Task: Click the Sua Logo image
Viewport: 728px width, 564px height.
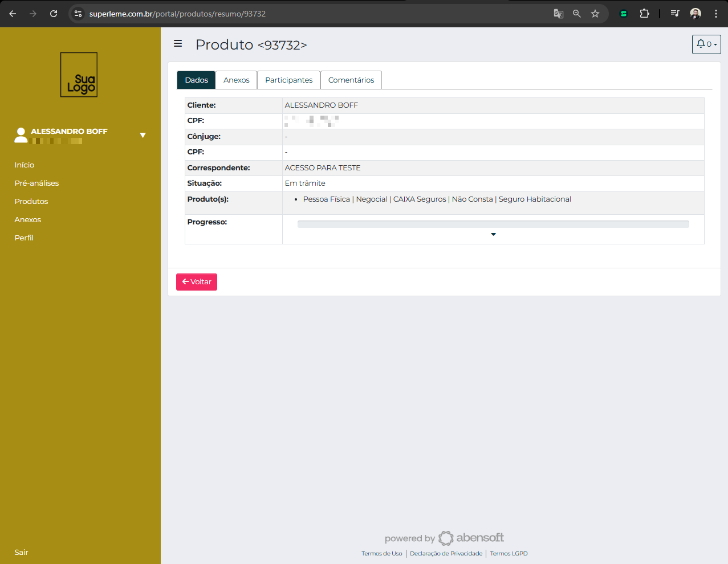Action: coord(79,75)
